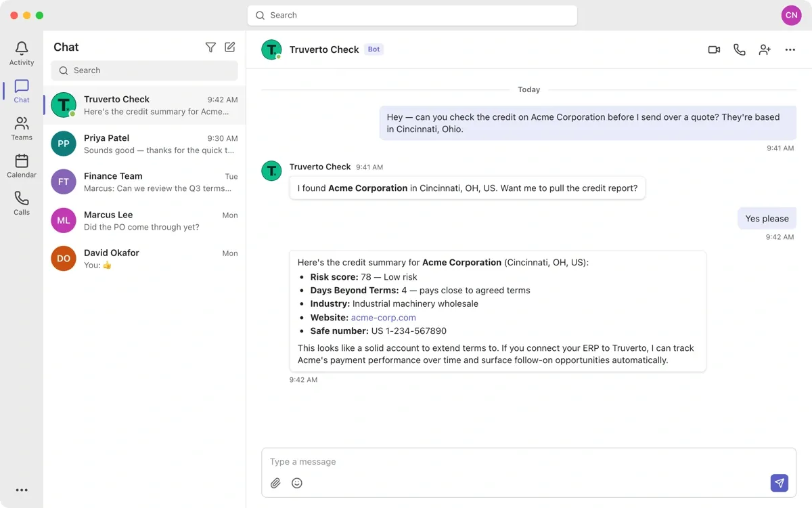Open the more apps ellipsis in sidebar
The image size is (812, 508).
[x=22, y=490]
